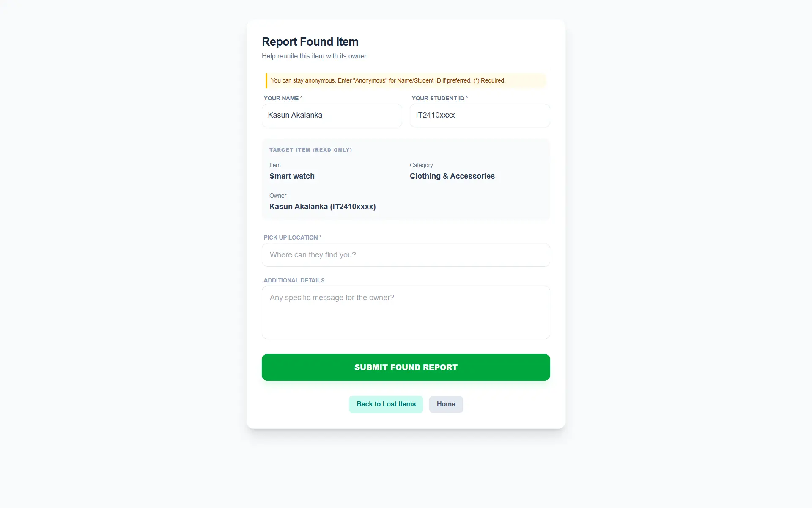Focus the Your Student ID field
The image size is (812, 508).
tap(480, 116)
